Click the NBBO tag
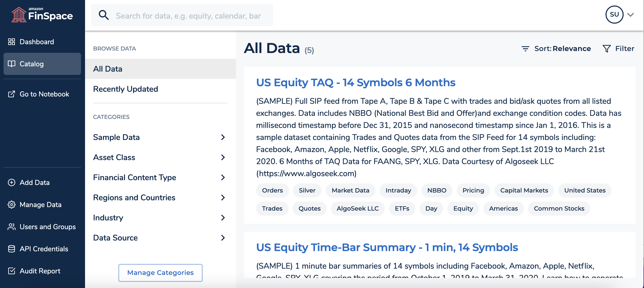This screenshot has height=288, width=644. 437,190
